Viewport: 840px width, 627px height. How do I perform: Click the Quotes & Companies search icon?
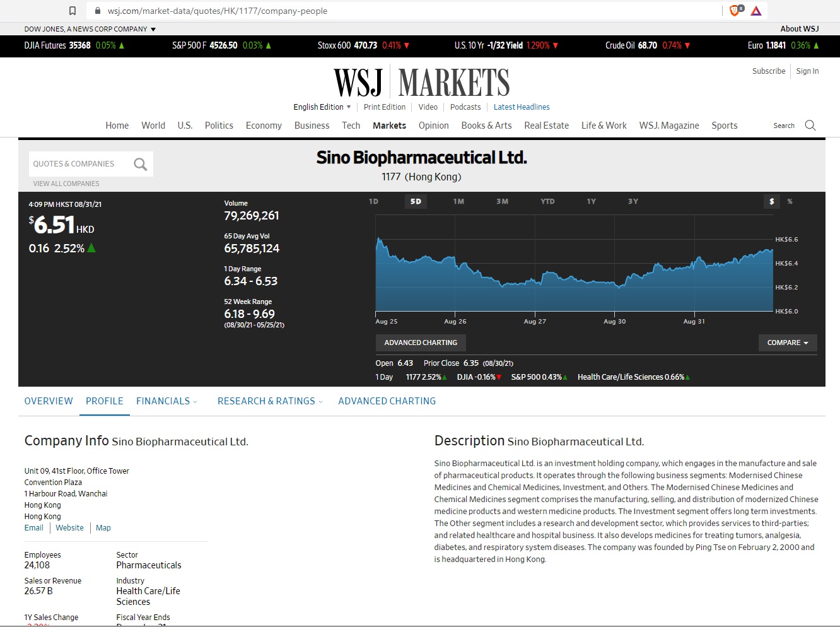coord(140,164)
